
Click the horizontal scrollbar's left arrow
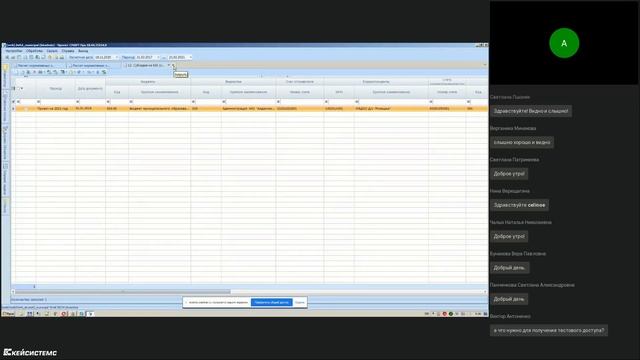pyautogui.click(x=13, y=292)
